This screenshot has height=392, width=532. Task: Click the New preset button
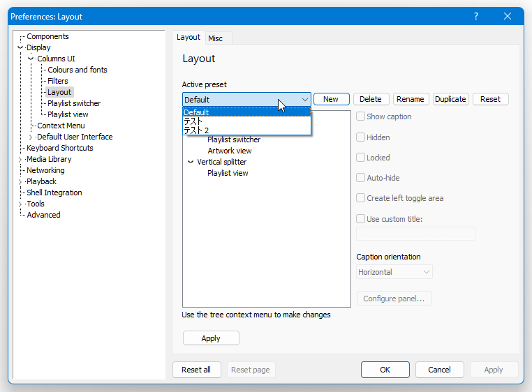click(331, 99)
